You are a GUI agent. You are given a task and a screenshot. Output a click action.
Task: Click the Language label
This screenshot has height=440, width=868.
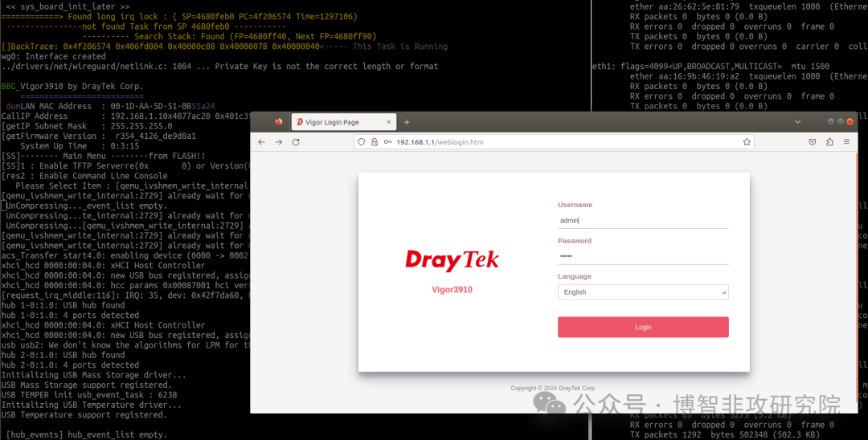(x=575, y=276)
